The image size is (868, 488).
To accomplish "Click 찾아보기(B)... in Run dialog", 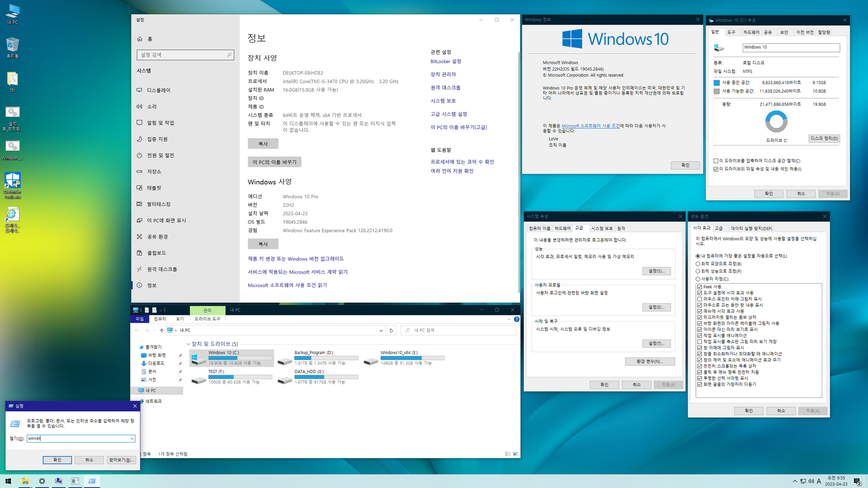I will click(x=121, y=460).
